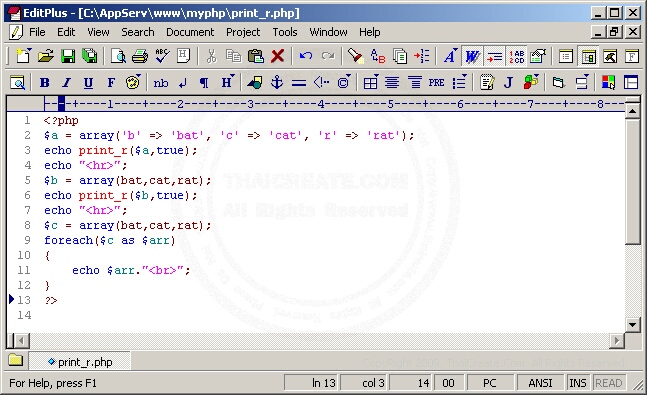The image size is (647, 395).
Task: Click the H page HTML icon
Action: tap(183, 56)
